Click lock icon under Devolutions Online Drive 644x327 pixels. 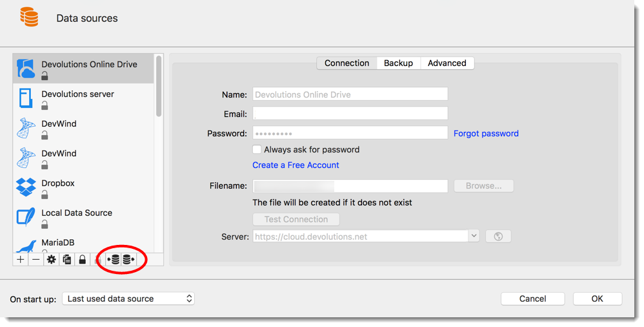[45, 75]
